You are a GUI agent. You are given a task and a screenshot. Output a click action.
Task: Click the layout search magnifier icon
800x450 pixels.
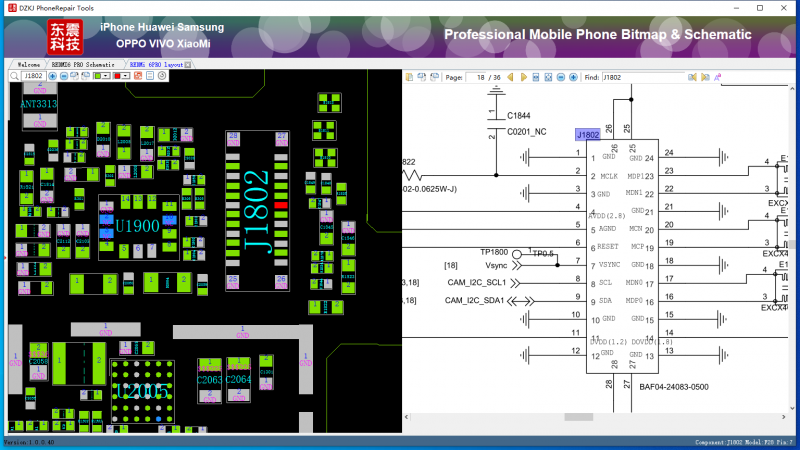(14, 76)
